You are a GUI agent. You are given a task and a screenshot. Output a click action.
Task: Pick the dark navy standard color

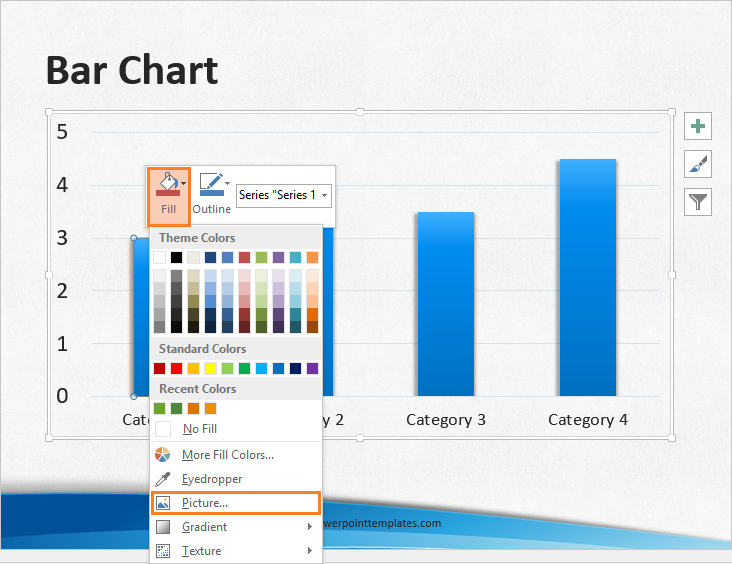point(296,368)
